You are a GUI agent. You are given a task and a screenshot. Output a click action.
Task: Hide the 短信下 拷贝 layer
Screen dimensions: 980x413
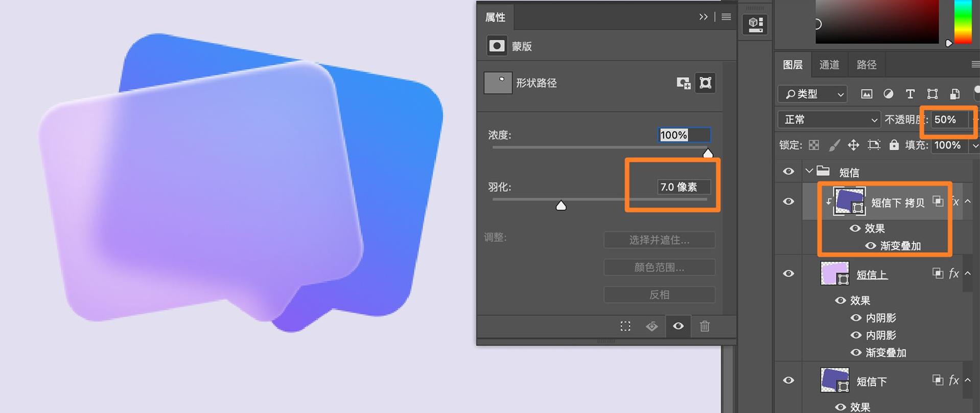(788, 201)
